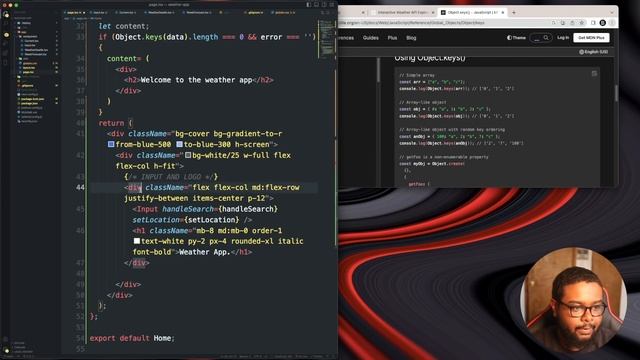Open package-lock.json in file explorer
Screen dimensions: 640x360
coord(33,99)
